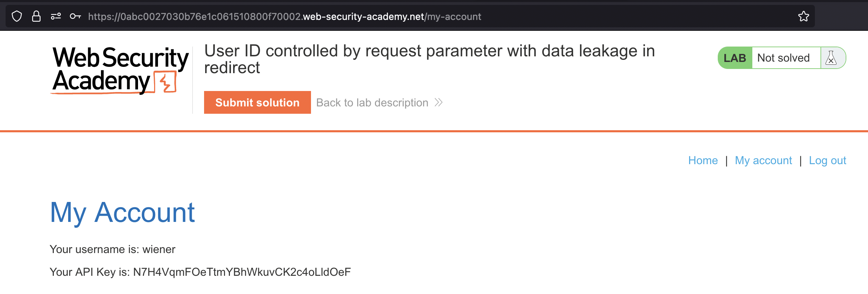Click the green LAB badge label
This screenshot has height=294, width=868.
(735, 58)
